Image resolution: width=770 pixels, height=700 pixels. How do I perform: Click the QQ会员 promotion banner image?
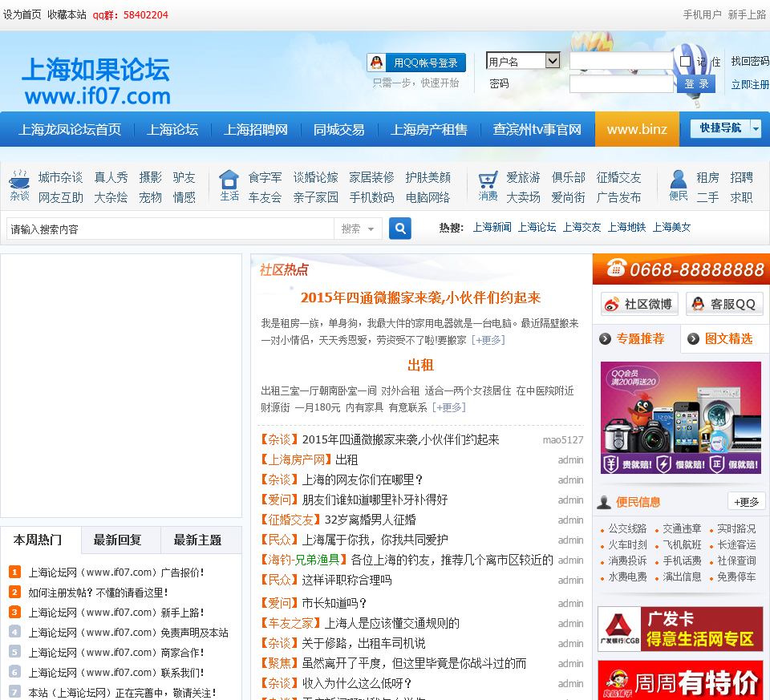pos(681,418)
